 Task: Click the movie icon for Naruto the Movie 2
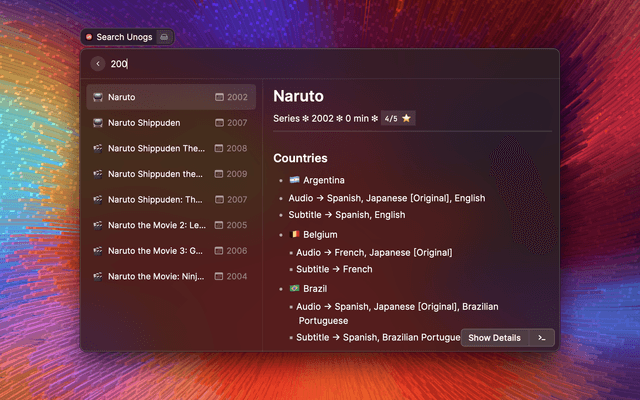[x=98, y=225]
